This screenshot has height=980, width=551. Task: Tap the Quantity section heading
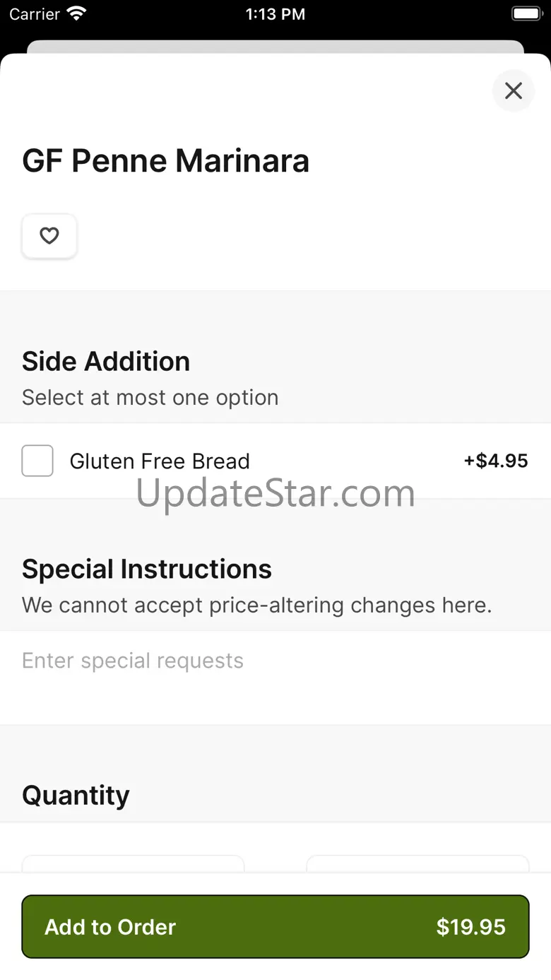pyautogui.click(x=76, y=795)
